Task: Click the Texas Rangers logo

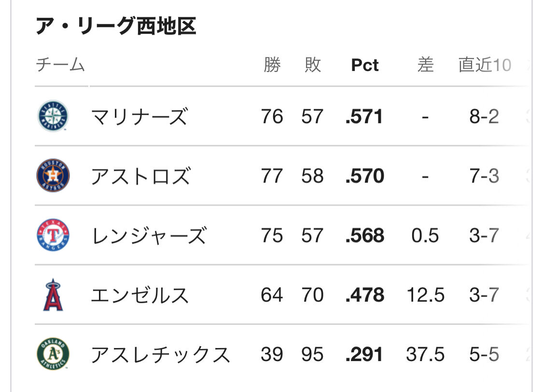Action: (53, 235)
